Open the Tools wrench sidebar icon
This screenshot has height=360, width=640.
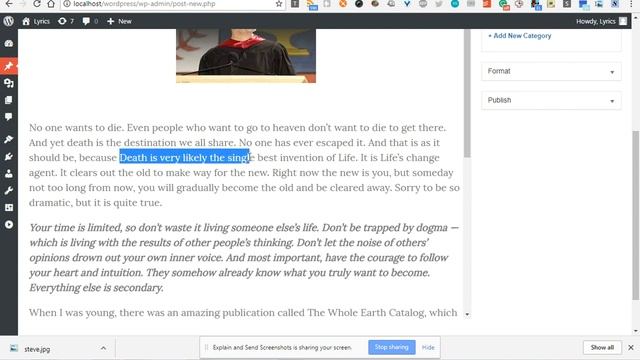[9, 191]
